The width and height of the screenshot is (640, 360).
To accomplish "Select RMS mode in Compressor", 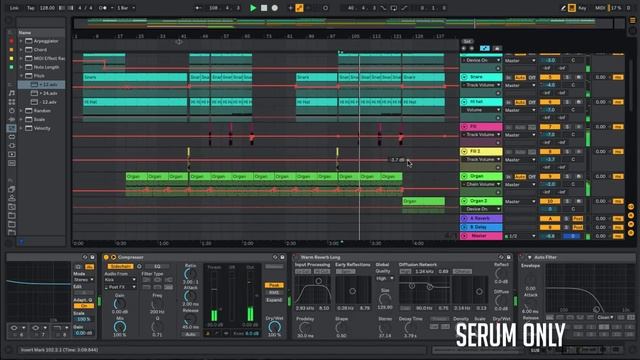I will click(x=274, y=293).
